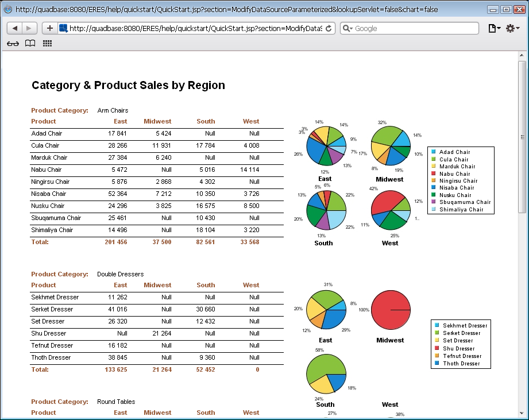529x420 pixels.
Task: Click the Shu Dresser Midwest value 21 264
Action: (x=162, y=333)
